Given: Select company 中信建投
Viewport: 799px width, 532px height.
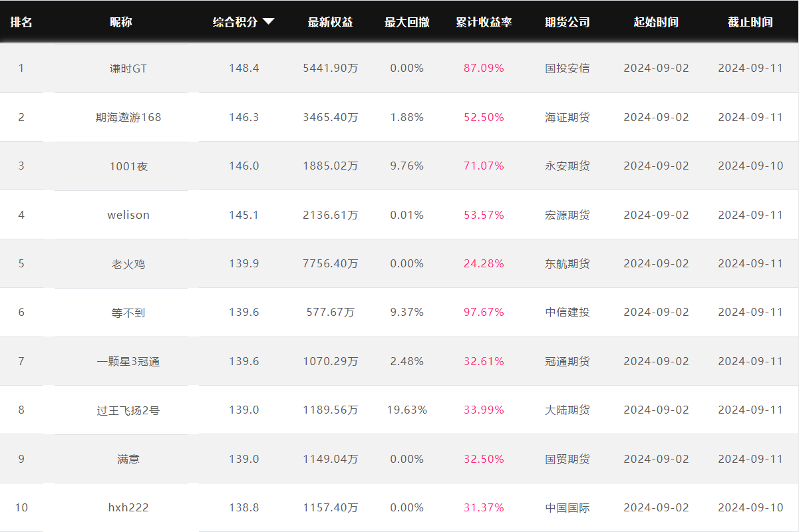Looking at the screenshot, I should tap(567, 312).
